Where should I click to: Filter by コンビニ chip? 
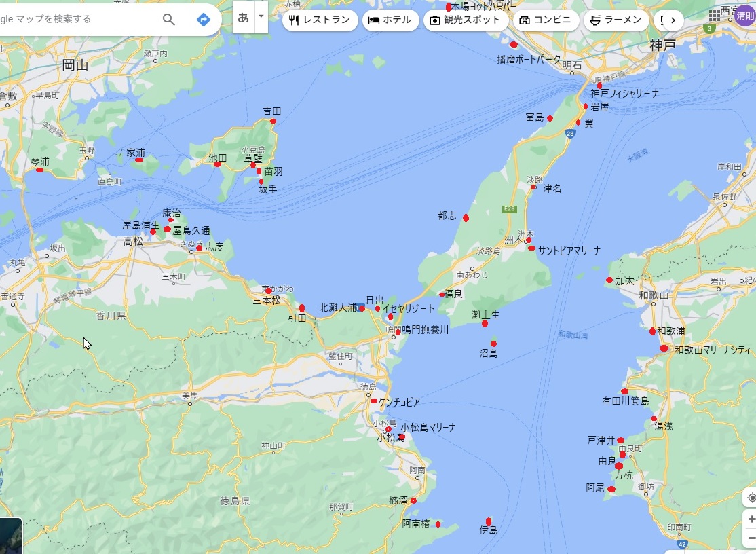546,20
